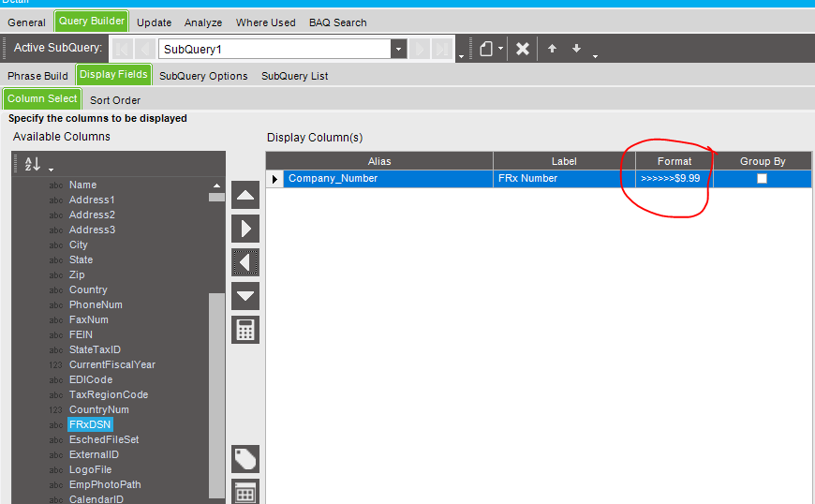The height and width of the screenshot is (504, 815).
Task: Select the Column Select tab
Action: (x=42, y=98)
